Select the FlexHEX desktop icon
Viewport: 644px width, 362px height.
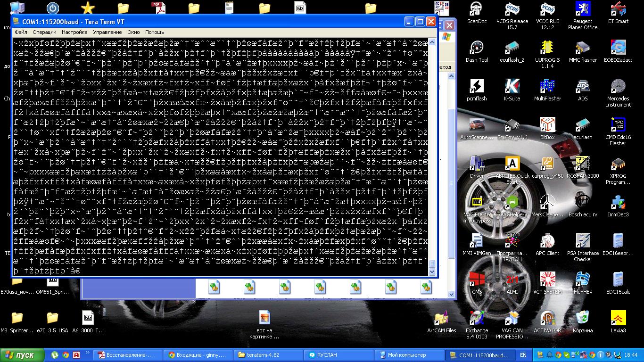[583, 280]
